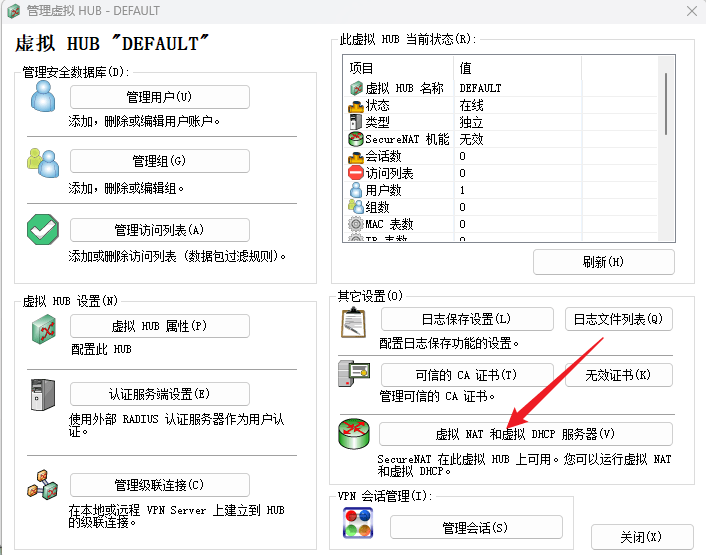Open 管理访问列表(A) button
The height and width of the screenshot is (555, 706).
click(x=159, y=230)
